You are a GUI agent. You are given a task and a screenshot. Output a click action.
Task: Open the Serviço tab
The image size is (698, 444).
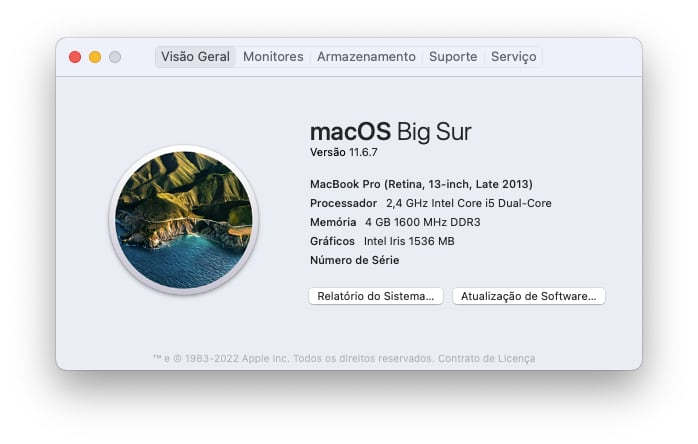[x=513, y=57]
